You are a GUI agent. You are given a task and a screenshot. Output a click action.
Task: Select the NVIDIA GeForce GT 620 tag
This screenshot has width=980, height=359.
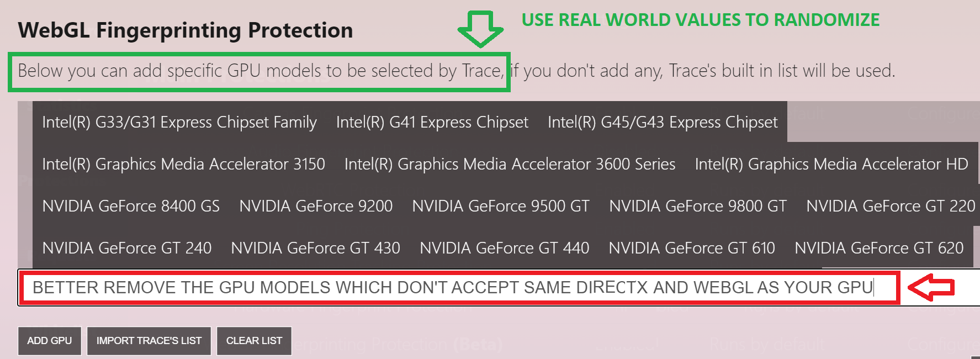pos(879,248)
